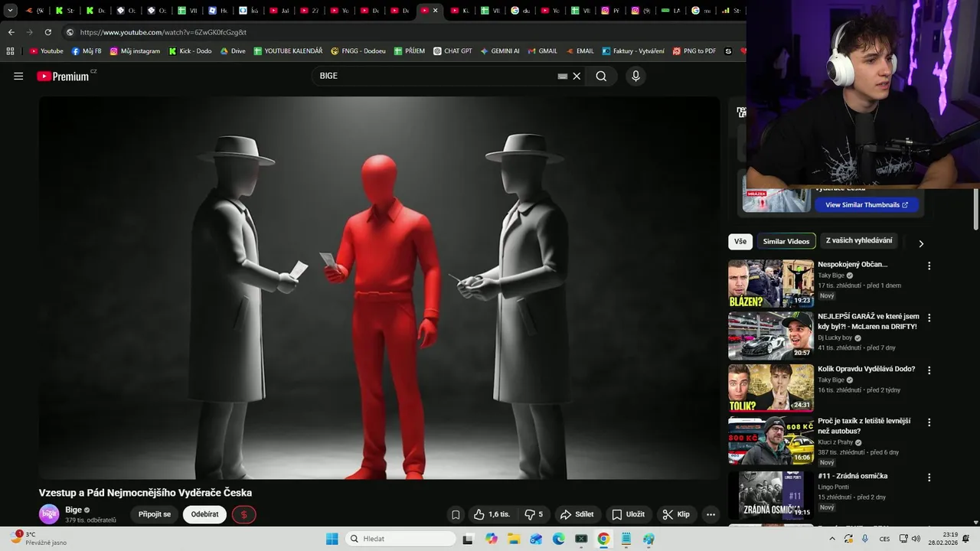
Task: Click the red dollar thanks button
Action: pos(243,514)
